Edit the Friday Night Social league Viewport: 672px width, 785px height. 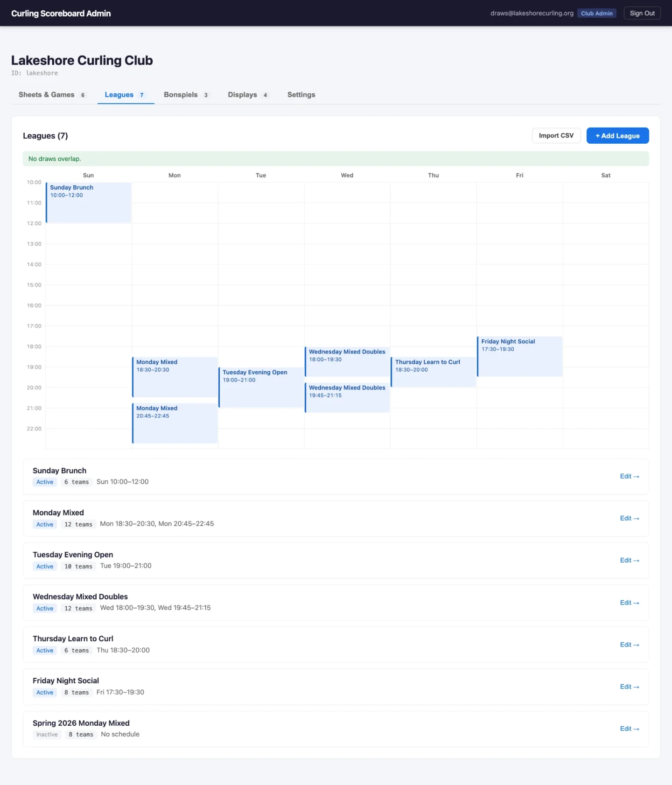coord(630,687)
